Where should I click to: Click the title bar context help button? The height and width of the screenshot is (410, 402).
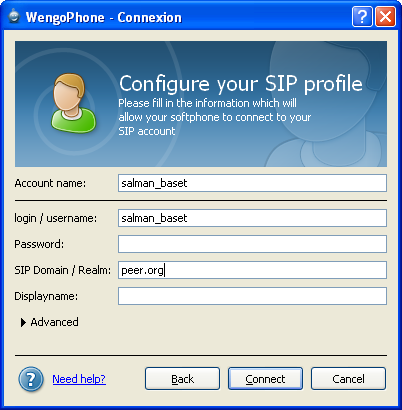[362, 16]
